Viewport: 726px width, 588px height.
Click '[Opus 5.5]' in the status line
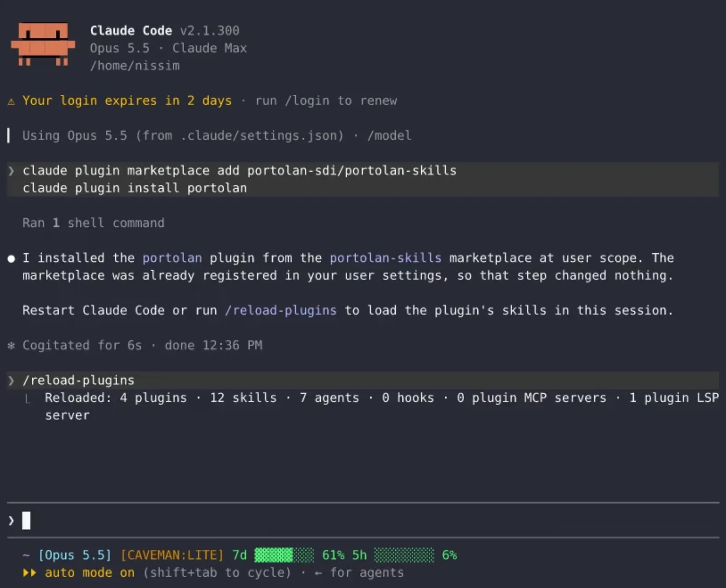pos(75,555)
